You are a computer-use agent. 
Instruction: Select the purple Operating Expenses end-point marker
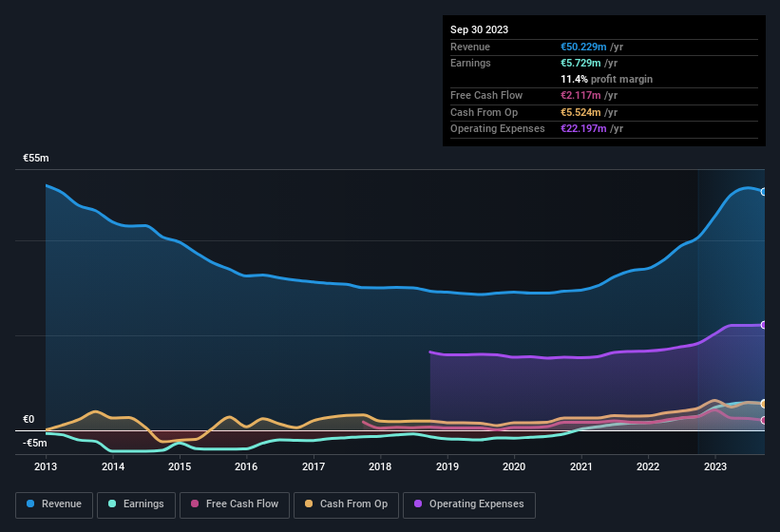pos(764,325)
